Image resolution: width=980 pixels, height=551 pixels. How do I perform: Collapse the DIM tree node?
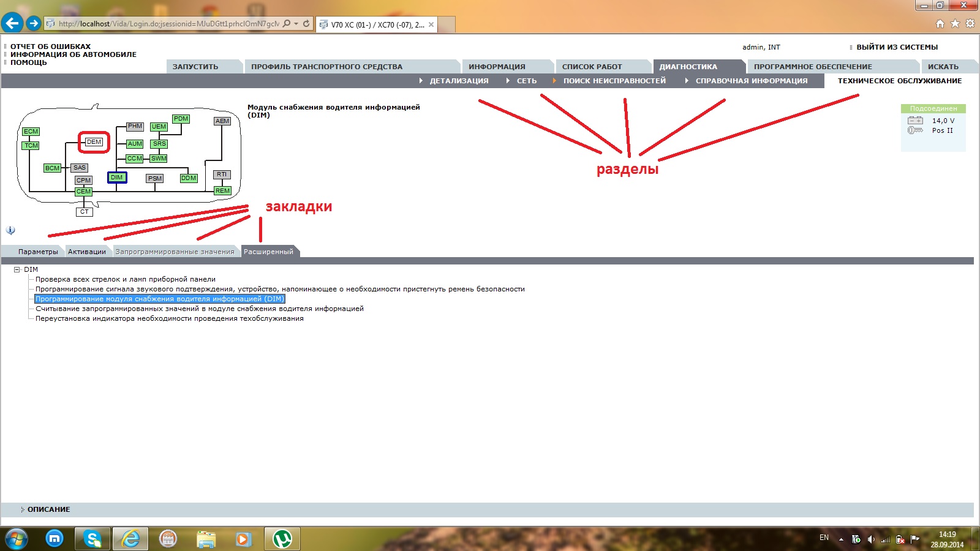tap(17, 269)
